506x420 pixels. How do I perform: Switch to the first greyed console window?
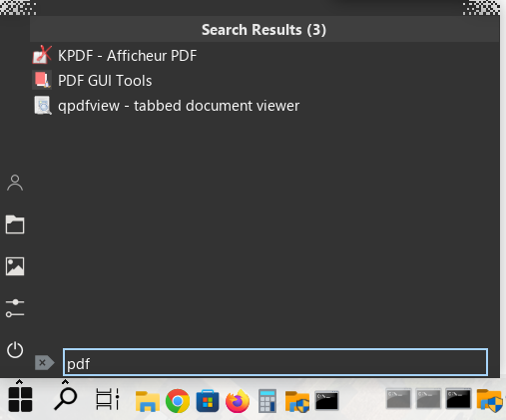click(x=398, y=398)
